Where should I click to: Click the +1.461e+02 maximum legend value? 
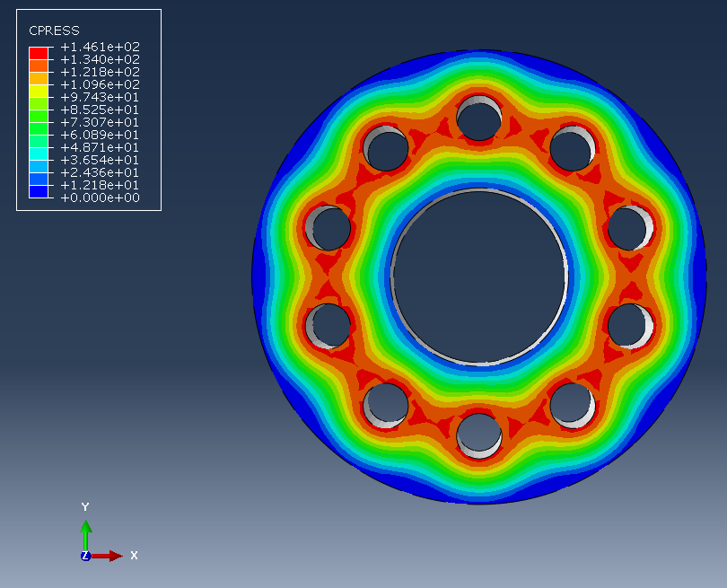[x=101, y=47]
